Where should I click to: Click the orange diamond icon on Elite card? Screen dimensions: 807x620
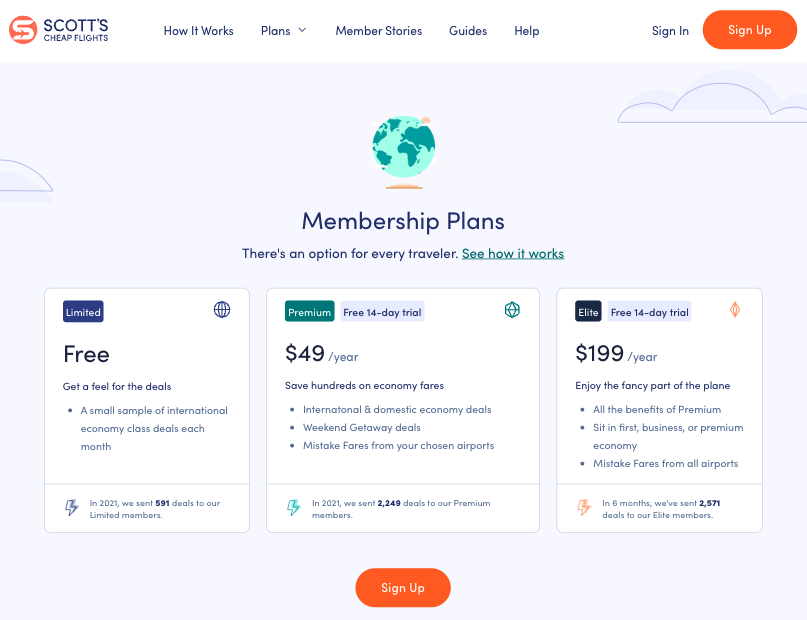[x=735, y=310]
